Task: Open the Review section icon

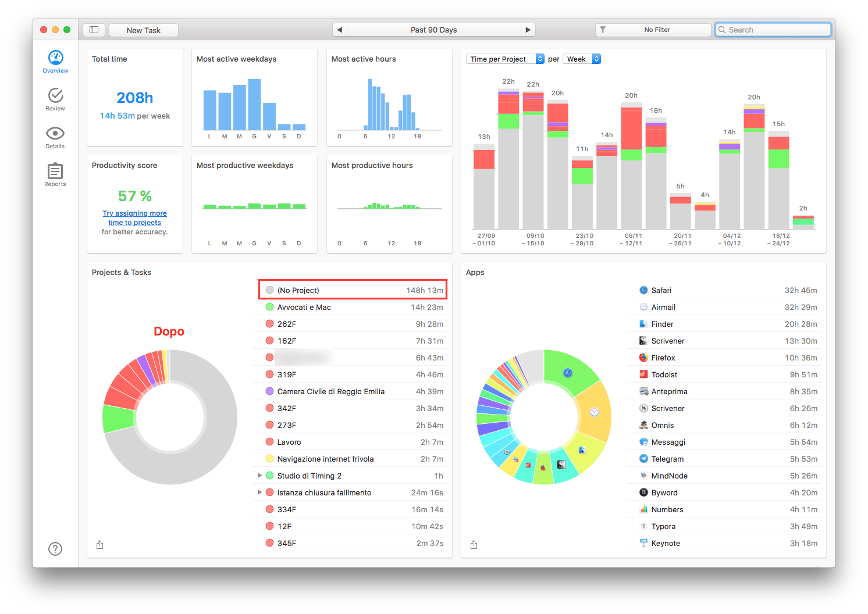Action: click(x=55, y=95)
